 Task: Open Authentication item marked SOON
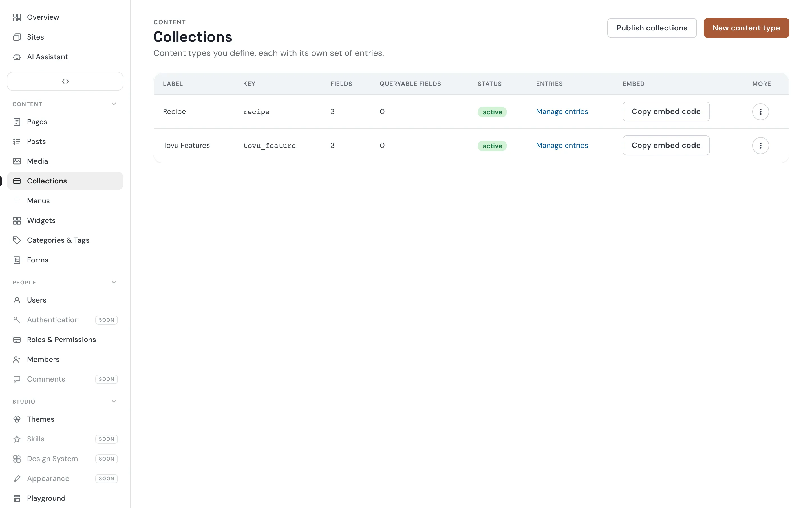(65, 320)
